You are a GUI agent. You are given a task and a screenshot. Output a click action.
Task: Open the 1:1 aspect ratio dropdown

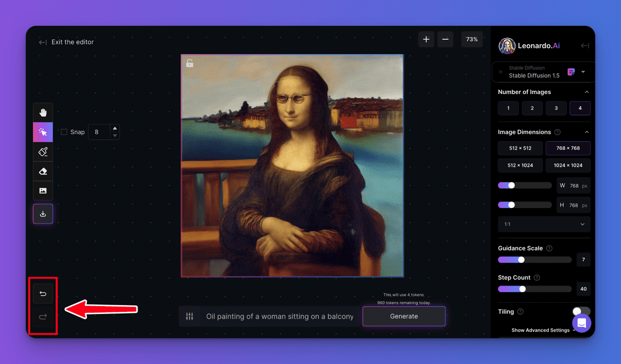pos(544,225)
